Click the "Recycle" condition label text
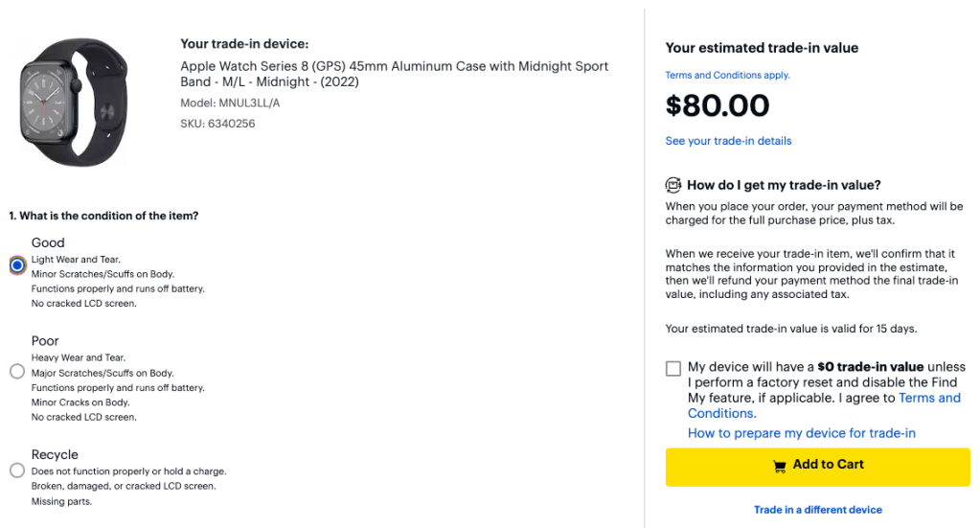Screen dimensions: 980x528 [x=55, y=454]
